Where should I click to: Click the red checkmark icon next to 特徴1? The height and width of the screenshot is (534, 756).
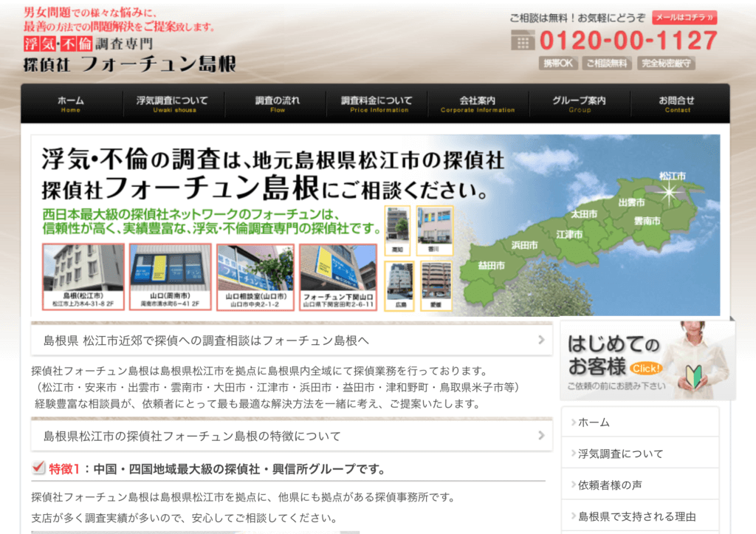39,468
